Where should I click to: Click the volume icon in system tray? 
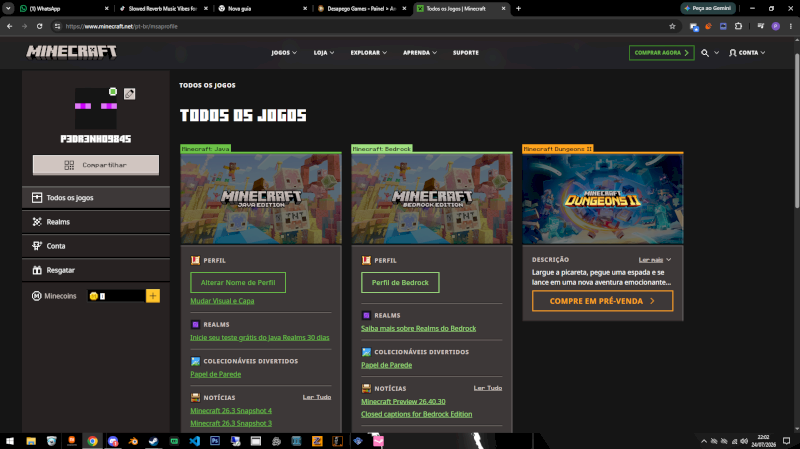tap(744, 441)
